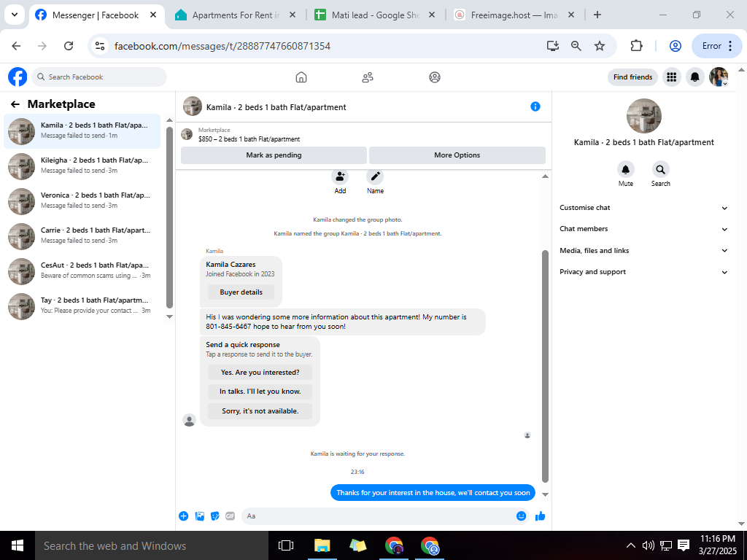Open the emoji picker smiley
Viewport: 747px width, 560px height.
(521, 516)
